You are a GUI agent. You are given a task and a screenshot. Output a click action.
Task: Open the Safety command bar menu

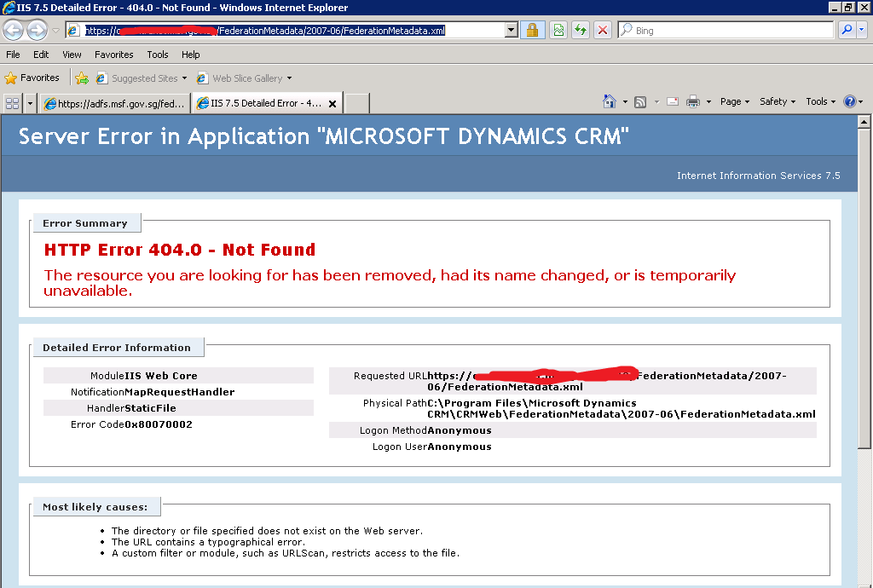click(x=778, y=101)
